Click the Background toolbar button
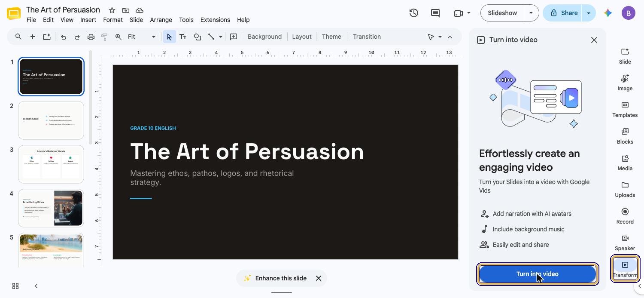 264,37
